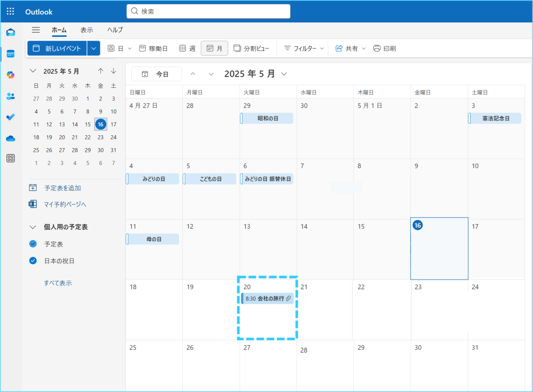Screen dimensions: 533x392
Task: Open the more apps icon in sidebar
Action: (x=10, y=158)
